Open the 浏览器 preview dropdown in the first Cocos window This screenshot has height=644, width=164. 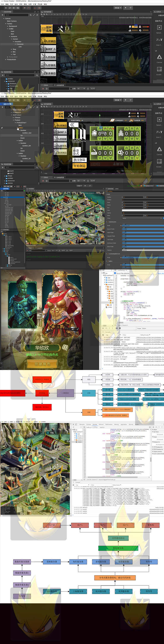tap(117, 8)
